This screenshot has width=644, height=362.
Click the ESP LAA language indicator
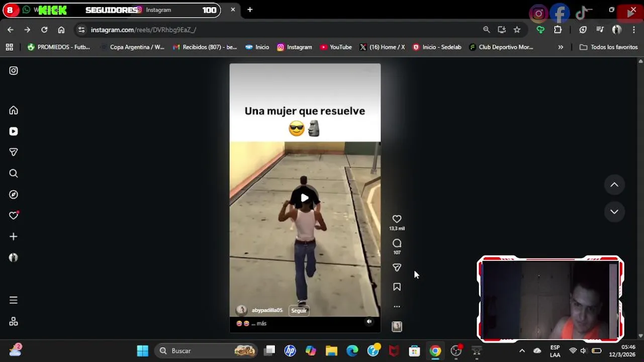click(555, 350)
